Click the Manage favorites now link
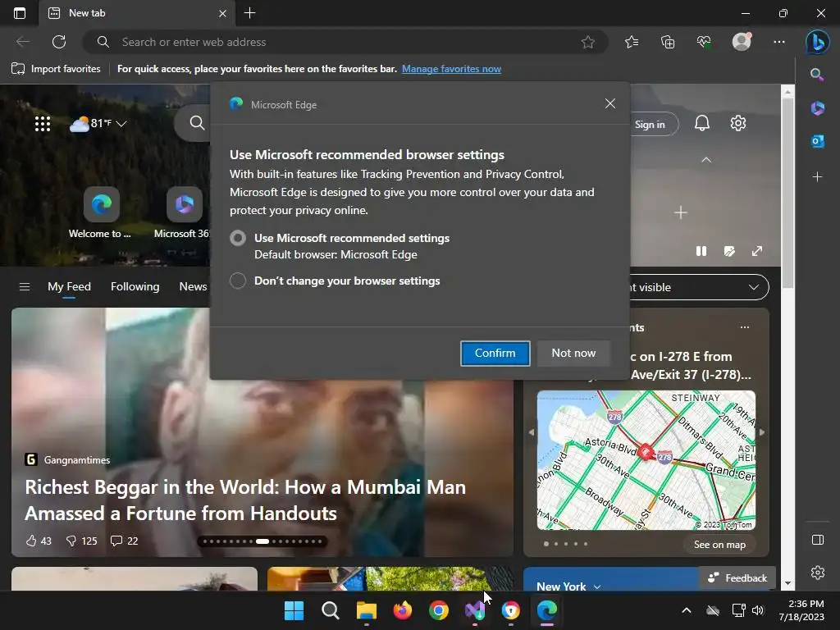Image resolution: width=840 pixels, height=630 pixels. 451,69
